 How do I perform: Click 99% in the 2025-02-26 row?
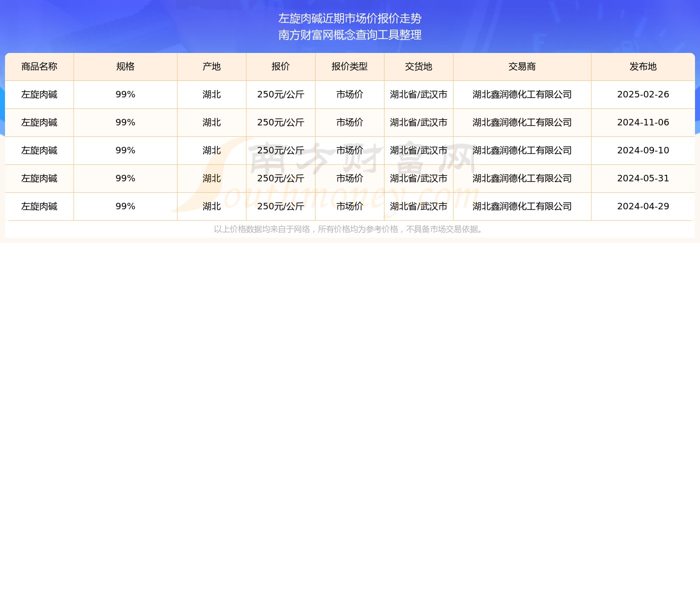[x=125, y=94]
